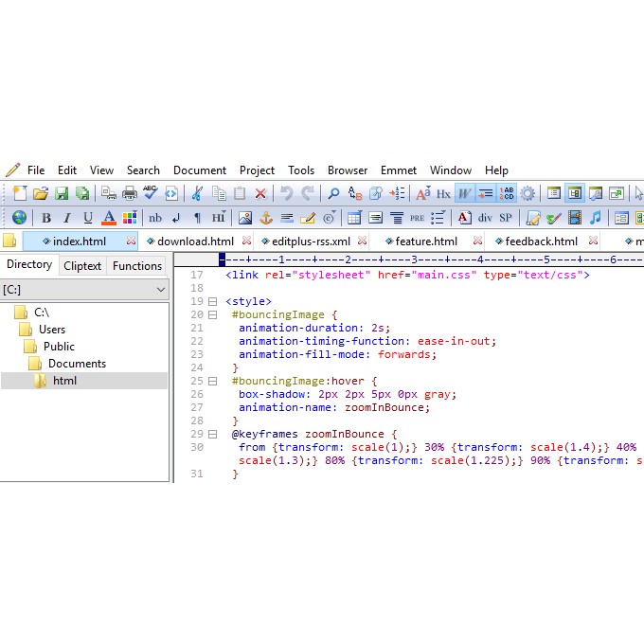The image size is (644, 644).
Task: Open the color palette icon
Action: tap(130, 218)
